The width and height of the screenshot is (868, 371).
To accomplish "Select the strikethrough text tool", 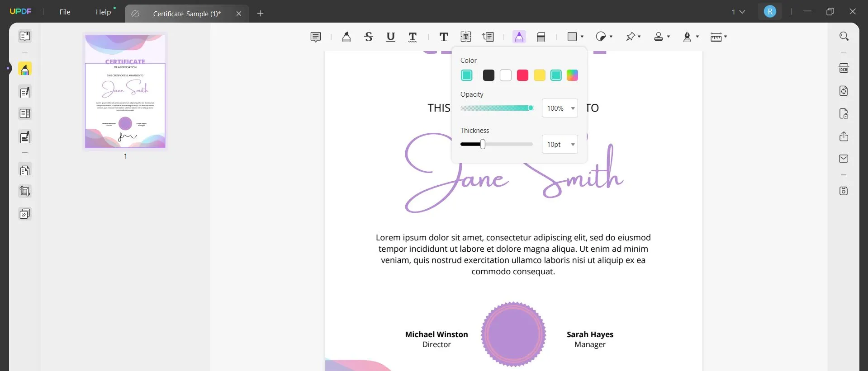I will [x=369, y=37].
